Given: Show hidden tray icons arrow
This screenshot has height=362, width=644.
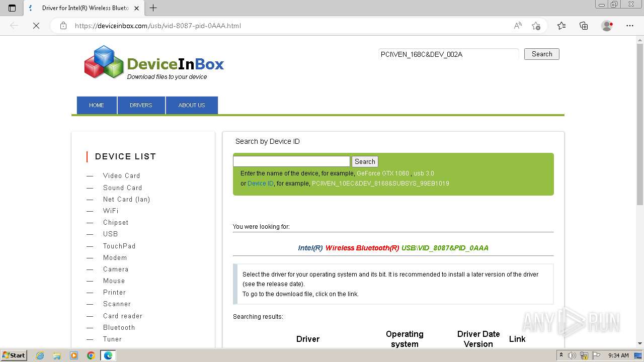Looking at the screenshot, I should pyautogui.click(x=561, y=355).
